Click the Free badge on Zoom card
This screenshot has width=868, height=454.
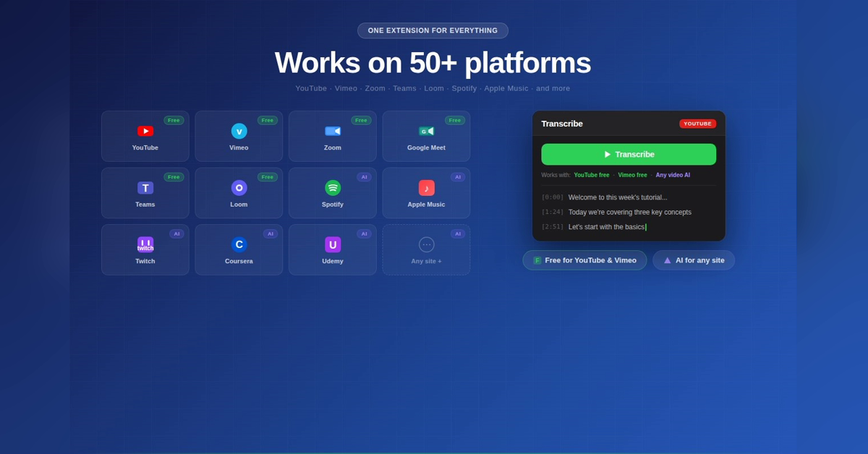(x=361, y=120)
